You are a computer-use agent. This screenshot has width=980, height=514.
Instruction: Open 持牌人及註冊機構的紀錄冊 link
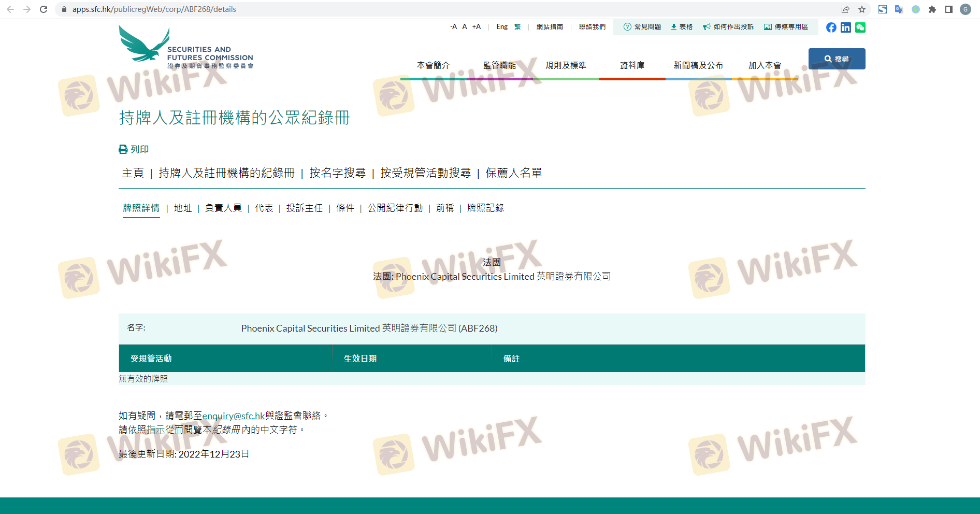(x=226, y=173)
